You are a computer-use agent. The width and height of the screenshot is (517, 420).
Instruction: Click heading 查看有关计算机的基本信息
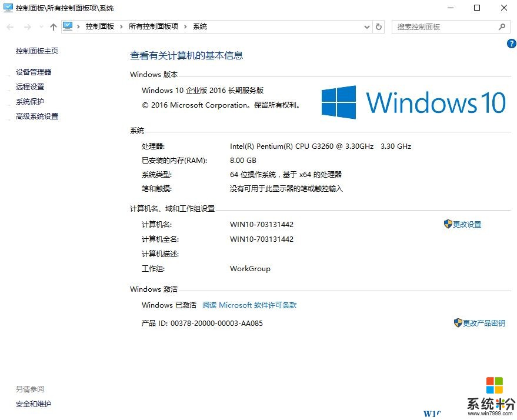pyautogui.click(x=186, y=55)
